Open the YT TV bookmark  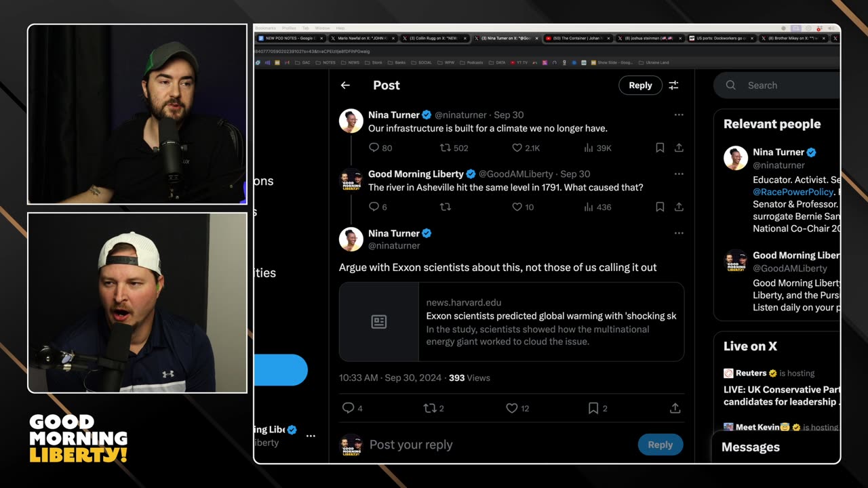point(519,62)
